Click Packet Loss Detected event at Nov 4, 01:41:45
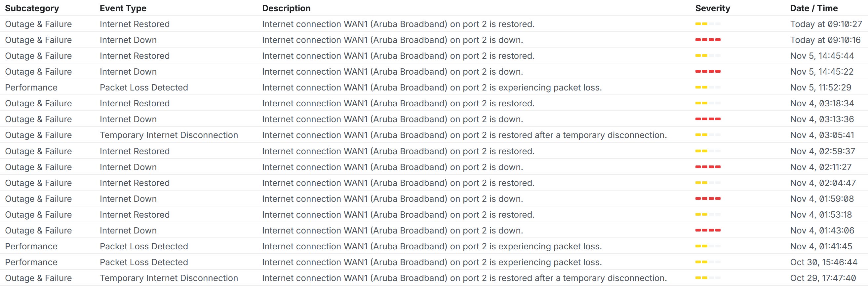Screen dimensions: 868x286 click(x=144, y=246)
